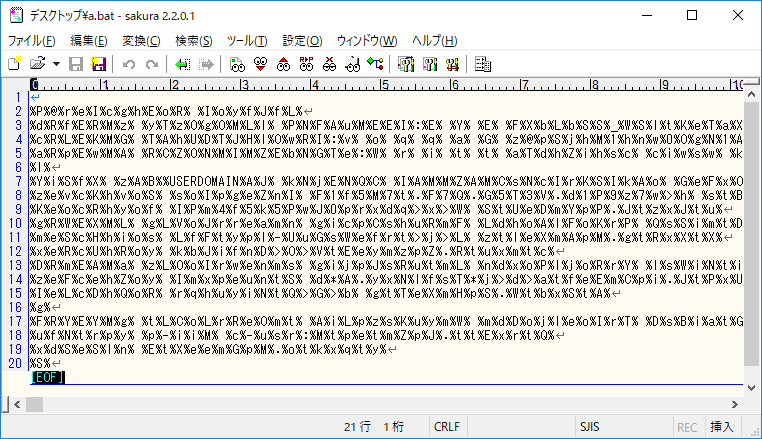
Task: Maximize the sakura window
Action: 692,15
